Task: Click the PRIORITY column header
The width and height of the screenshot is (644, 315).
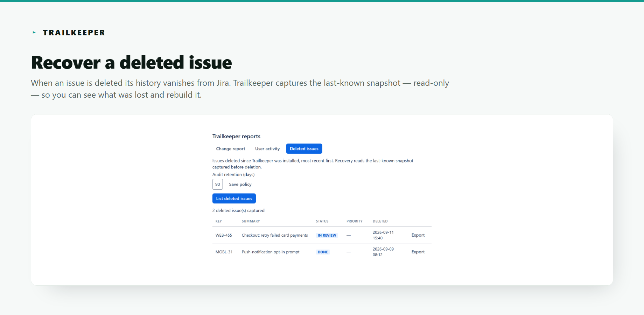Action: pos(355,221)
